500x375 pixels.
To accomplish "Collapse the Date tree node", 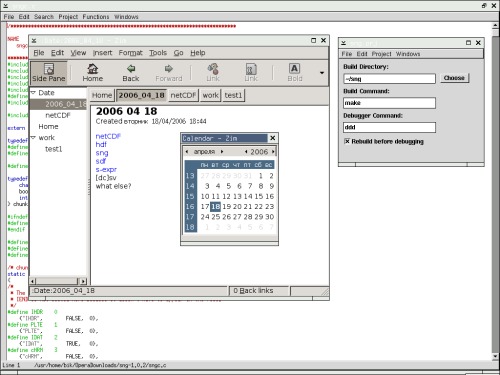I will pos(33,93).
